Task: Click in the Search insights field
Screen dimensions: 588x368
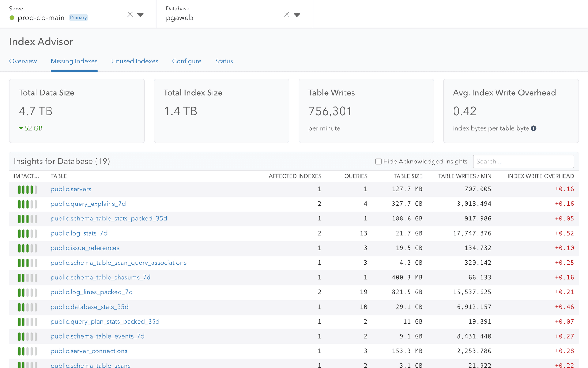Action: click(524, 162)
